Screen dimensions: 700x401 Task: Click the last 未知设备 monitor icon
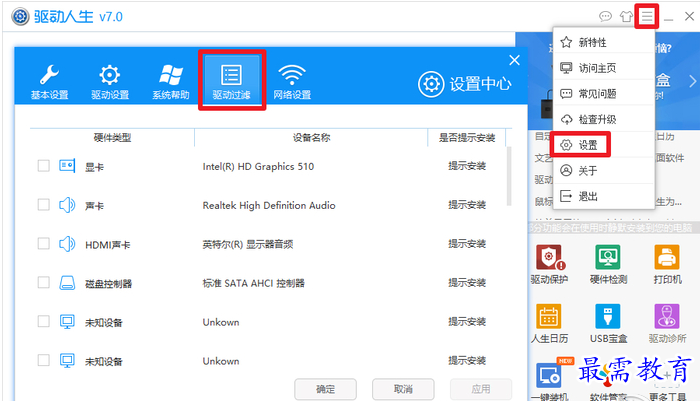67,360
